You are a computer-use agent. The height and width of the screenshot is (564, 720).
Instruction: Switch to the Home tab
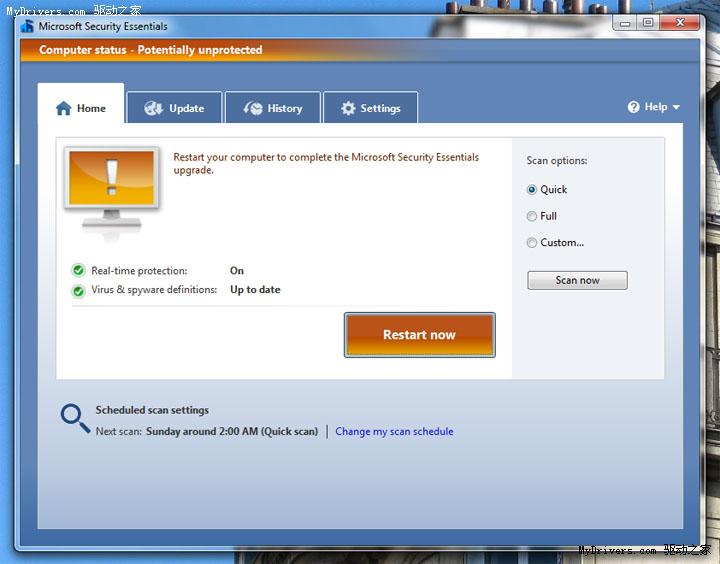point(81,103)
